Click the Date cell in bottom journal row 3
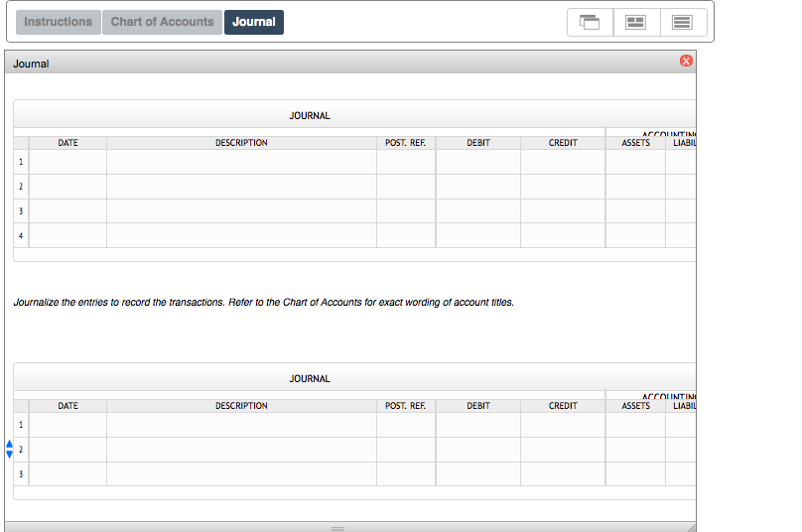This screenshot has height=532, width=802. (68, 474)
